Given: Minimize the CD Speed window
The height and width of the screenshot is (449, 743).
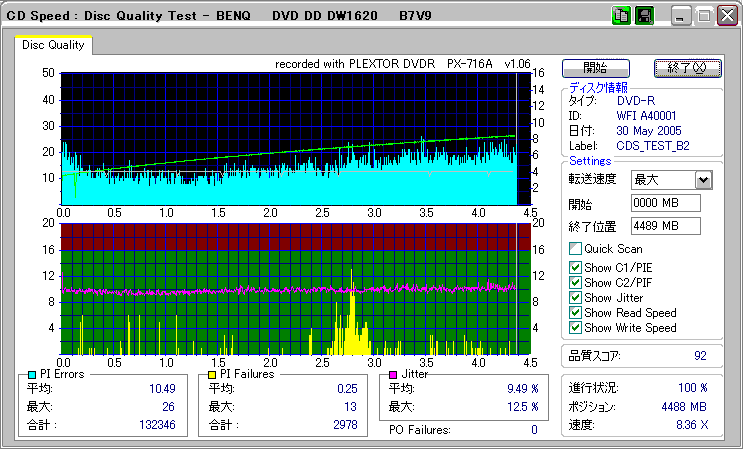Looking at the screenshot, I should pos(680,16).
